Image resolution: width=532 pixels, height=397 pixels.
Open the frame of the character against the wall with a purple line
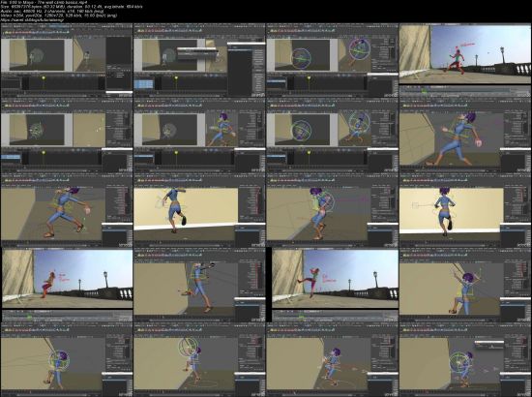[332, 210]
